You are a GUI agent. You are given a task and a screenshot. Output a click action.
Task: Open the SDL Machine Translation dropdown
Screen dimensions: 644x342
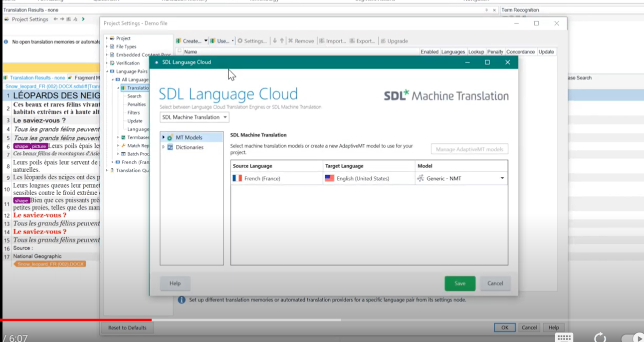pos(195,117)
